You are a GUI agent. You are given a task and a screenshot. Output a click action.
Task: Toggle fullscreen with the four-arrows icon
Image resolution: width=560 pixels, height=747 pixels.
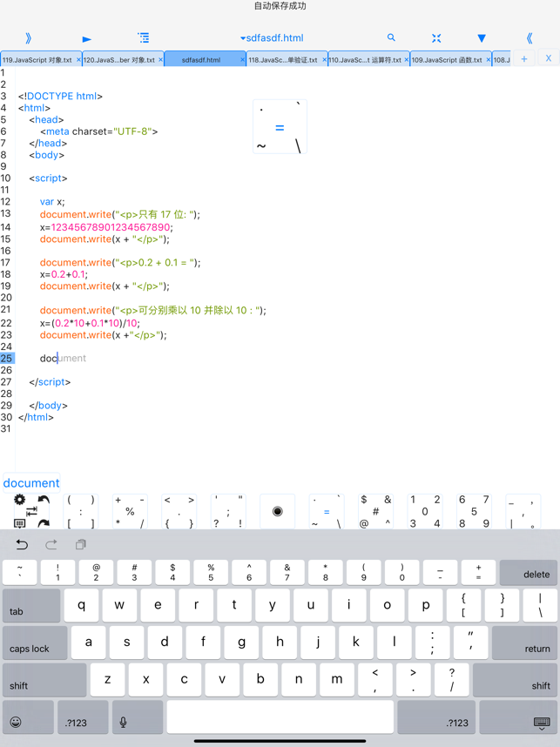click(x=436, y=38)
